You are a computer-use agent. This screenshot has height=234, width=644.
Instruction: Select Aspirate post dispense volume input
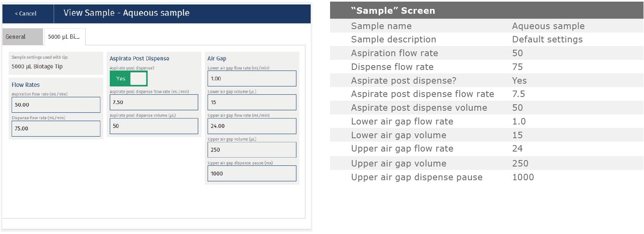[x=154, y=126]
